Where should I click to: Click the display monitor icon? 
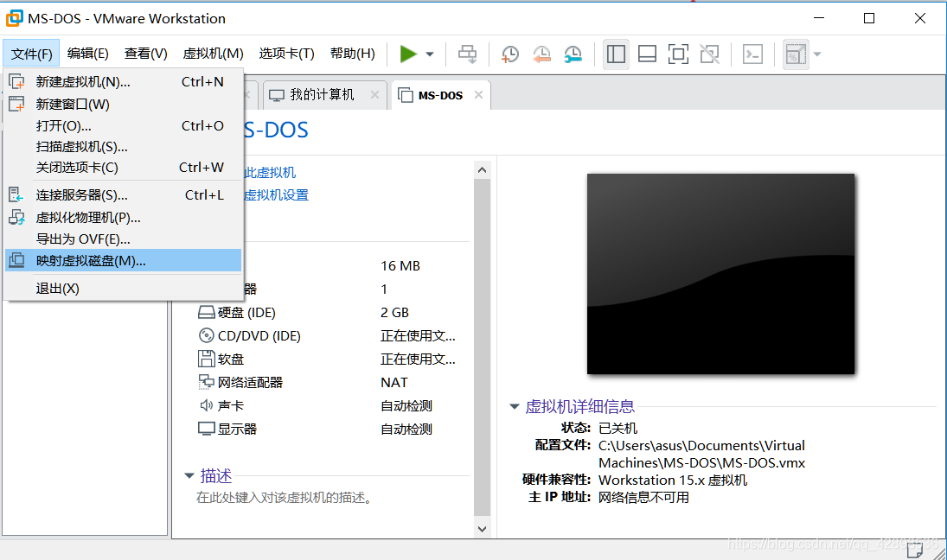tap(207, 429)
